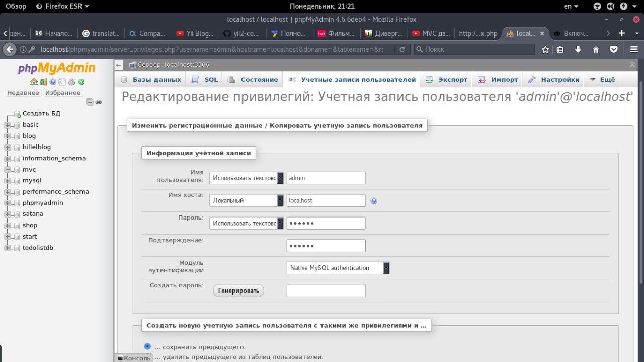
Task: Click the generated password text field
Action: pyautogui.click(x=326, y=291)
